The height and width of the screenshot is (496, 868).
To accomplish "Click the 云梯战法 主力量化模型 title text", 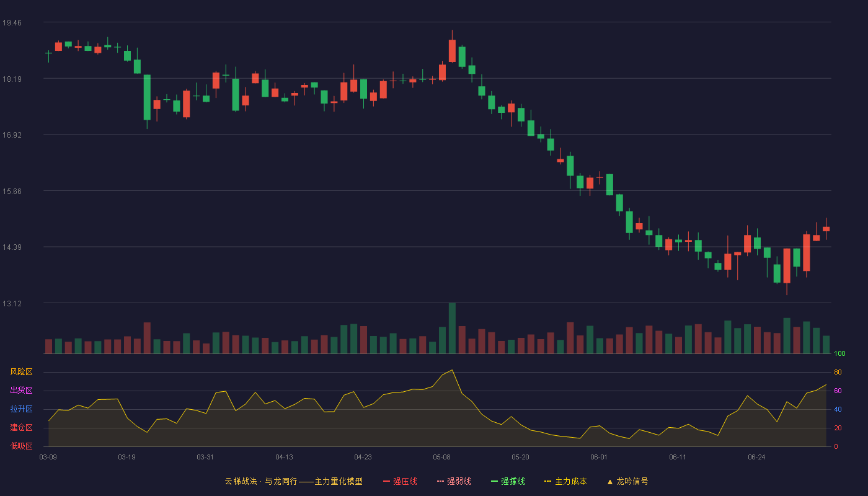I will [x=294, y=481].
